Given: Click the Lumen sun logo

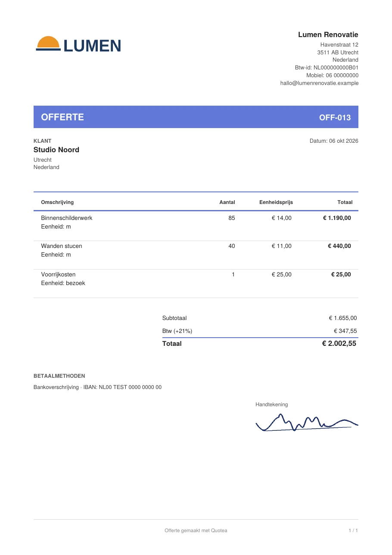Looking at the screenshot, I should 78,44.
